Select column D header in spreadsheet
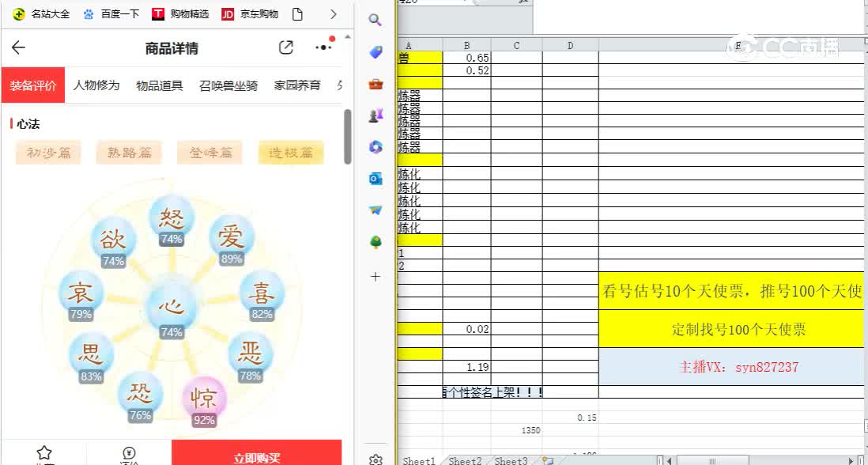The width and height of the screenshot is (868, 465). click(570, 45)
